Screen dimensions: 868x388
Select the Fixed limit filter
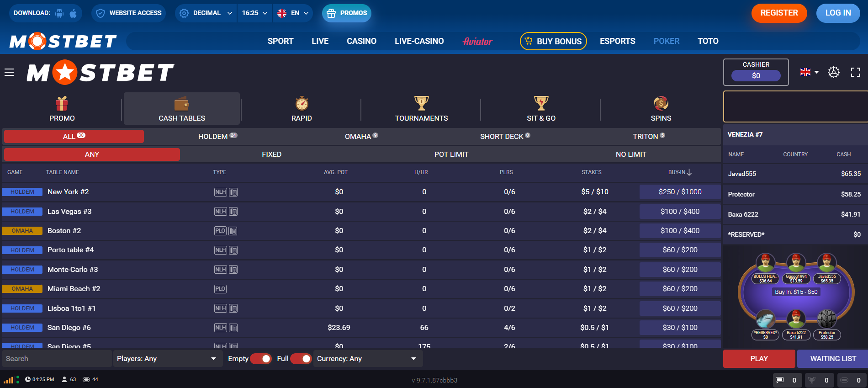[271, 154]
